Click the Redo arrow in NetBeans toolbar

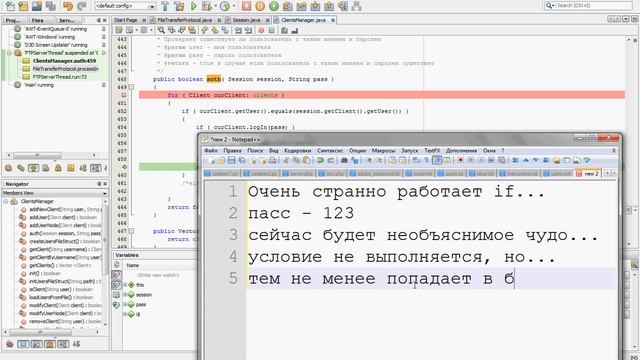click(82, 6)
